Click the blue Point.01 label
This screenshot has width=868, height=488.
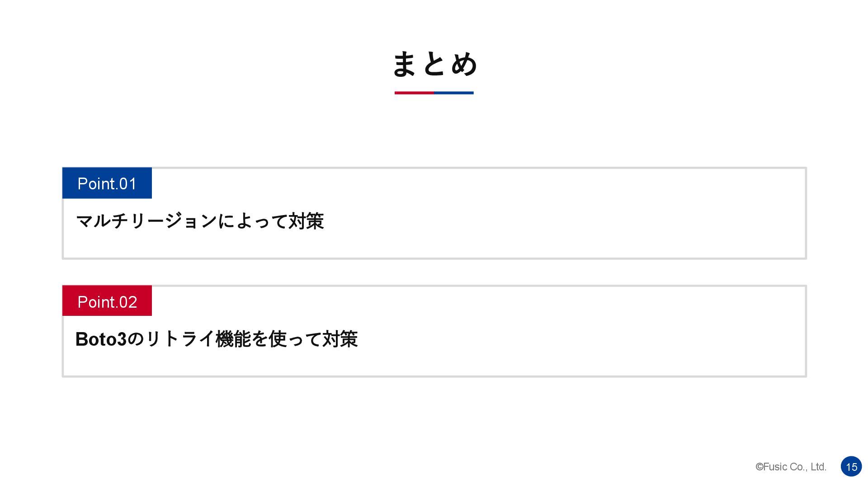coord(107,183)
